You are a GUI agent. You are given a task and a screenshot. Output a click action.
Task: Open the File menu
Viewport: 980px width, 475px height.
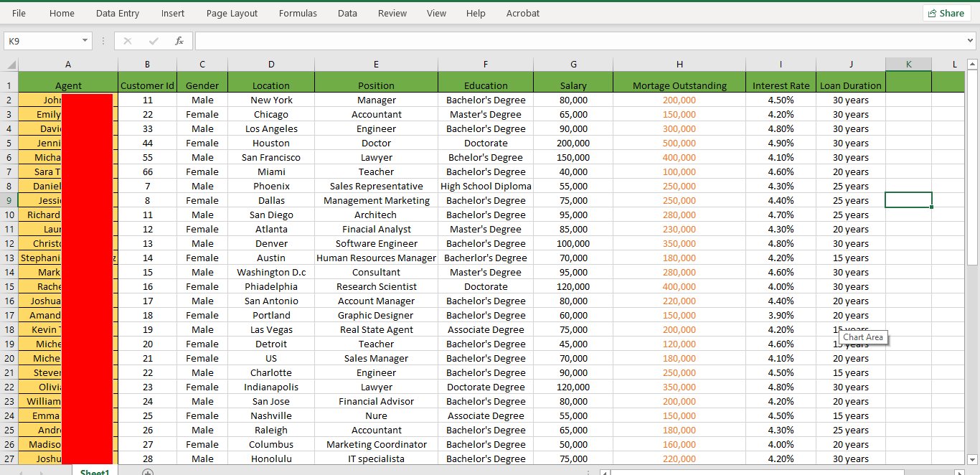point(19,13)
